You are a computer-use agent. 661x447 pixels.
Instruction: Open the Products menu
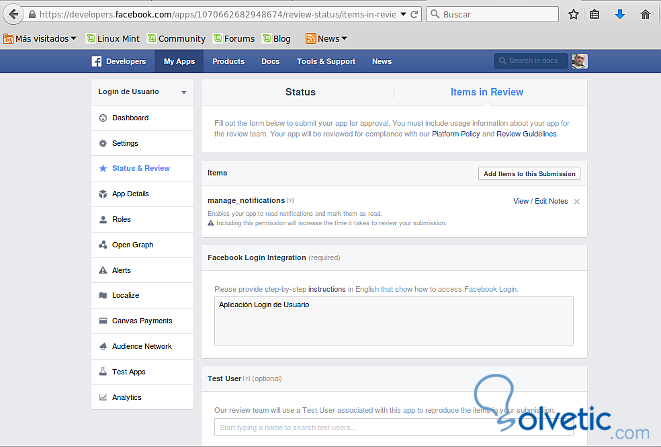click(228, 62)
